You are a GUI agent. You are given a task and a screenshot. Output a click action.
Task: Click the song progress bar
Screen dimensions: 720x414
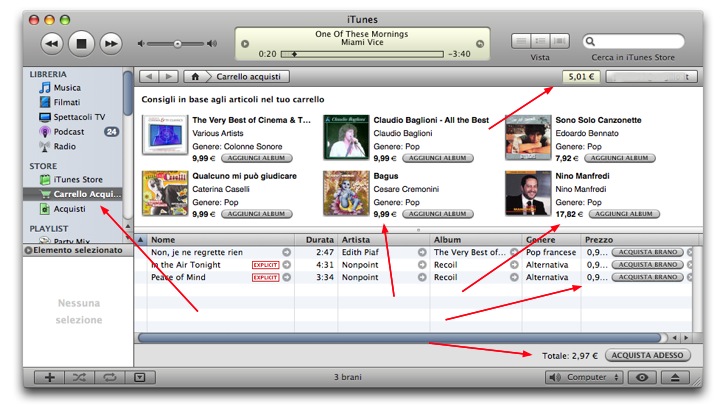(362, 54)
